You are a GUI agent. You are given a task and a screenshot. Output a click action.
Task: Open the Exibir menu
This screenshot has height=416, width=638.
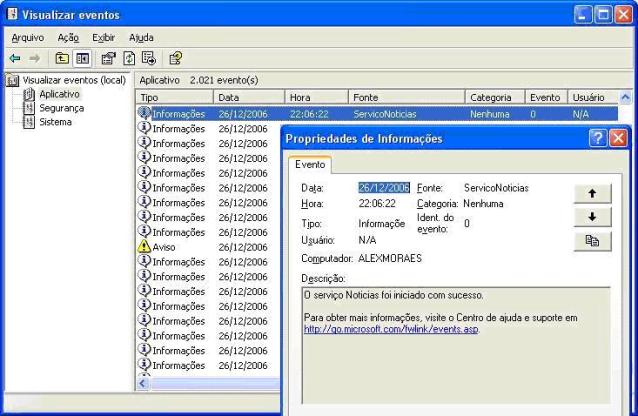pos(103,38)
